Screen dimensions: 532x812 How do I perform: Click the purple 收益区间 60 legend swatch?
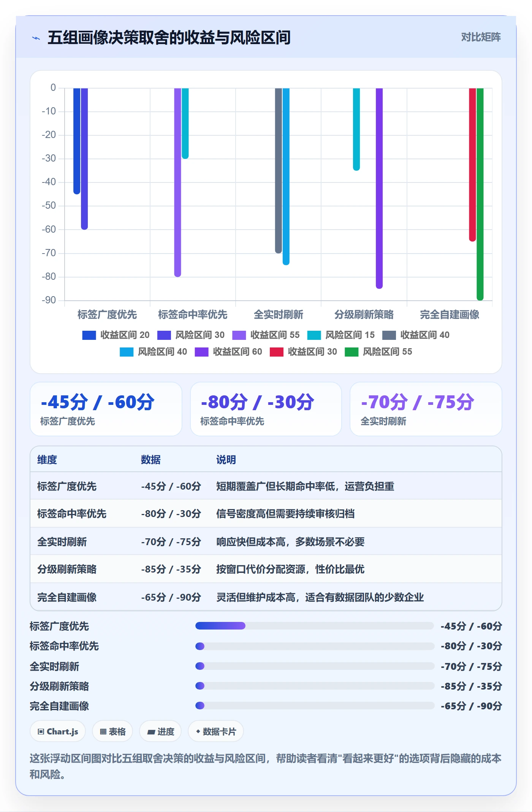pos(201,352)
